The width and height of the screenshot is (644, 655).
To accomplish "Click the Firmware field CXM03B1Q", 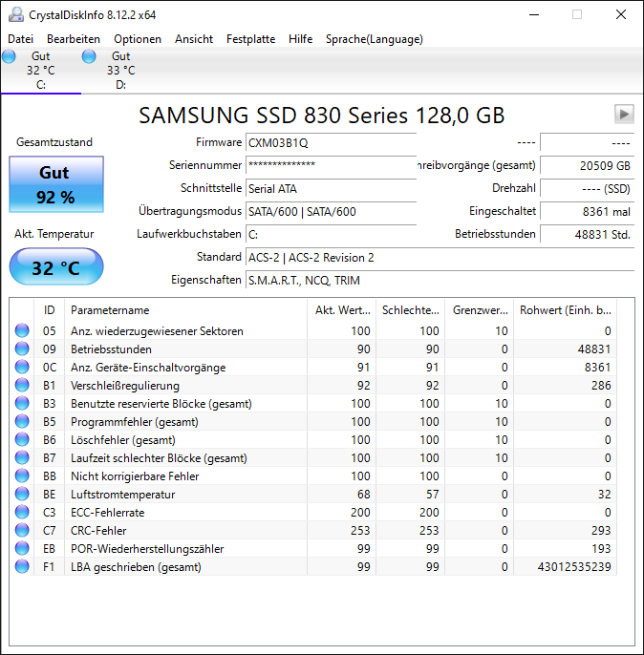I will click(331, 143).
